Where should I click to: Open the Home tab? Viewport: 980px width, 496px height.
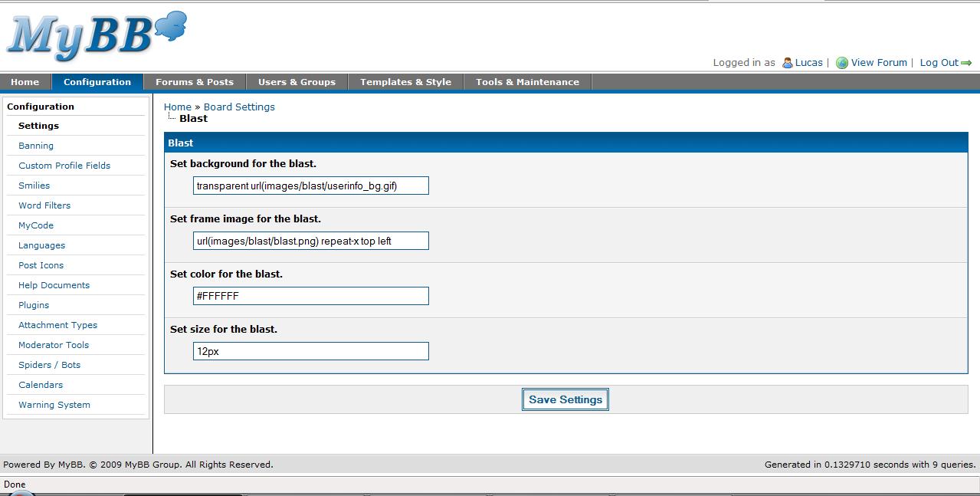pyautogui.click(x=25, y=82)
